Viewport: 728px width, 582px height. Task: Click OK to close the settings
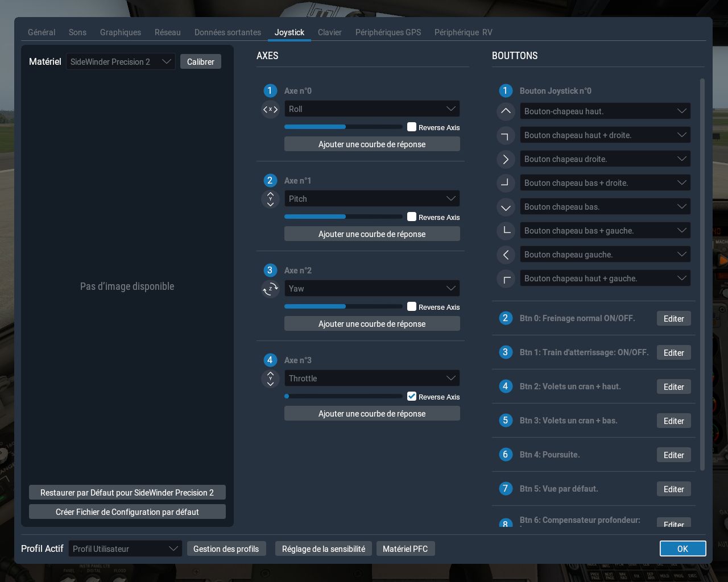click(x=682, y=548)
